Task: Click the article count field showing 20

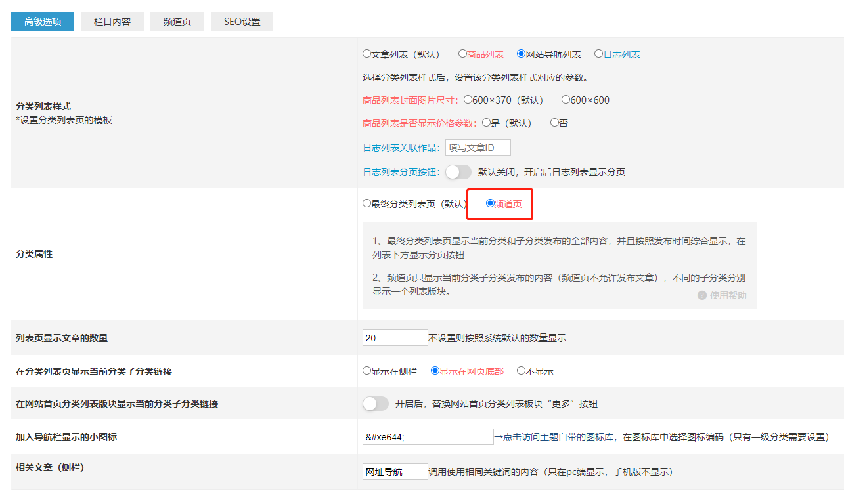Action: [x=395, y=338]
